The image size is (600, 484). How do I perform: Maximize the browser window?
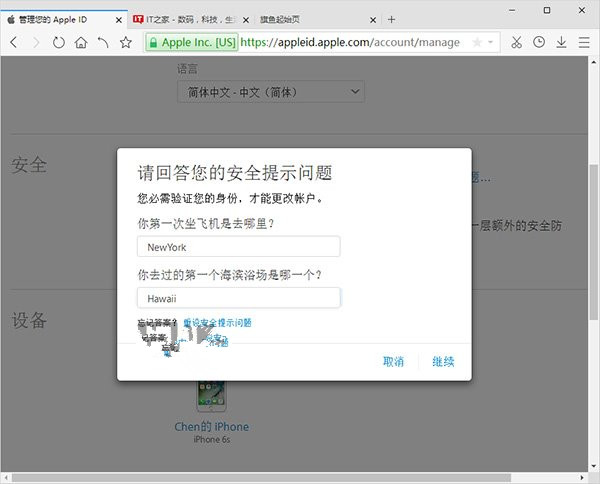click(x=547, y=10)
